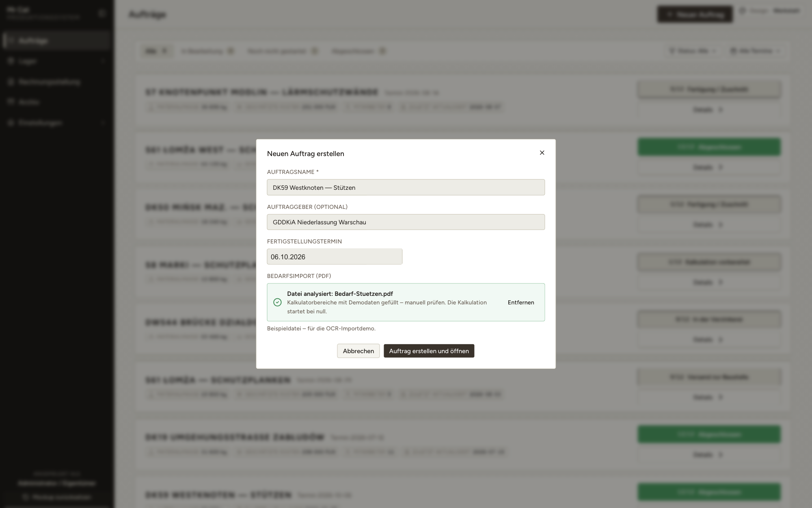Screen dimensions: 812x508
Task: Click the FERTIGSTELLUNGSTERMIN label
Action: (304, 241)
